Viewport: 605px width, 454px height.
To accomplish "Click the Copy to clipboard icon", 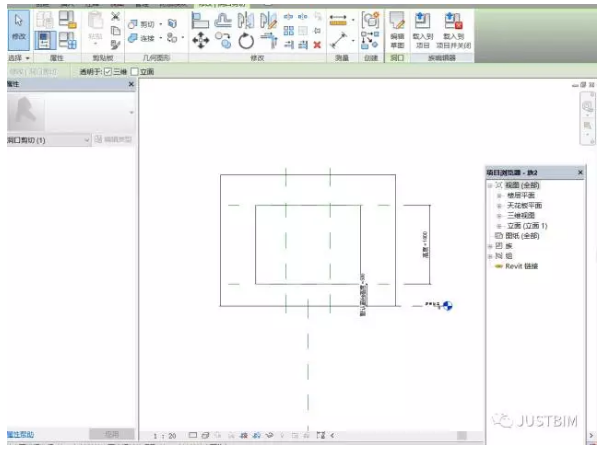I will (115, 30).
